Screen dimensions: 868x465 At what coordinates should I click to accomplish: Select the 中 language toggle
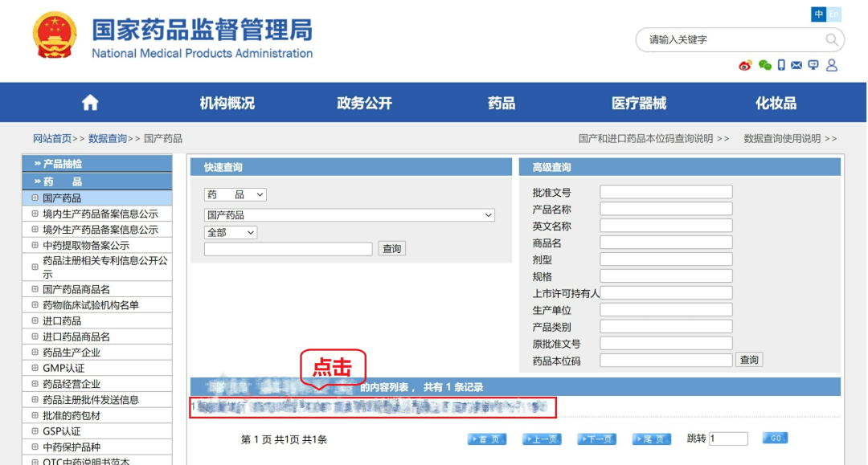(x=819, y=14)
